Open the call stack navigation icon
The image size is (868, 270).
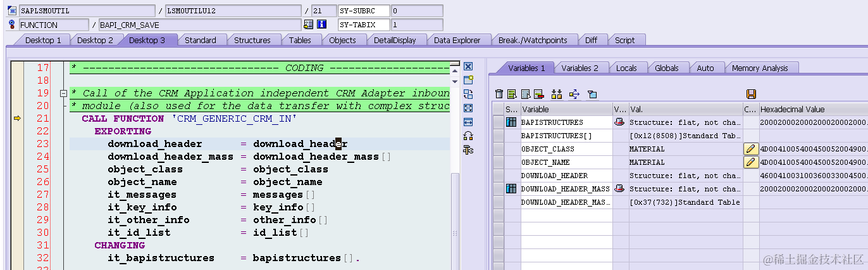pyautogui.click(x=309, y=25)
